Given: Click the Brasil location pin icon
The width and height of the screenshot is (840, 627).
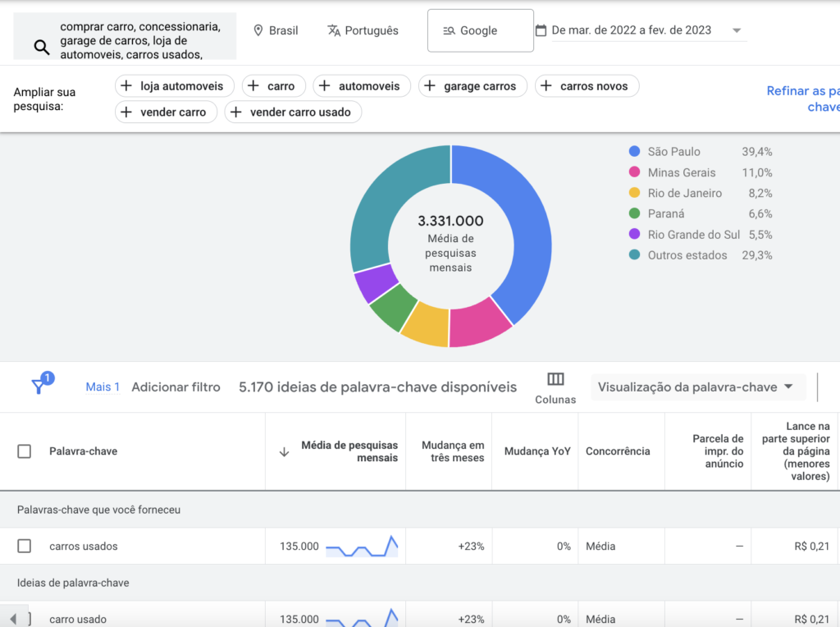Looking at the screenshot, I should [x=258, y=30].
